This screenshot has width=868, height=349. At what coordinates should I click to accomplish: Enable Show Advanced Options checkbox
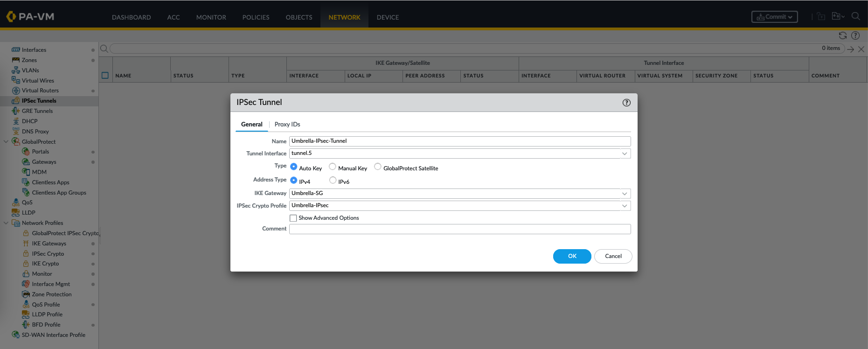293,218
